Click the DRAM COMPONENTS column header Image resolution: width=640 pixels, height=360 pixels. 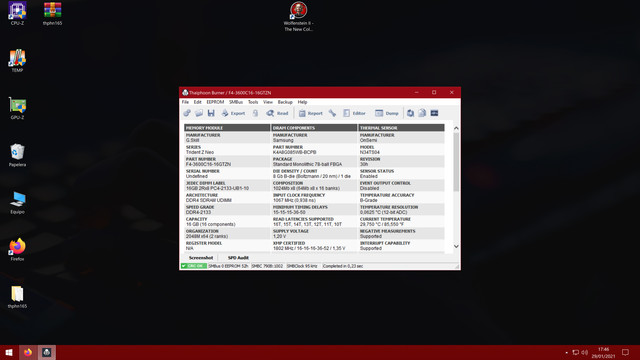pos(314,128)
